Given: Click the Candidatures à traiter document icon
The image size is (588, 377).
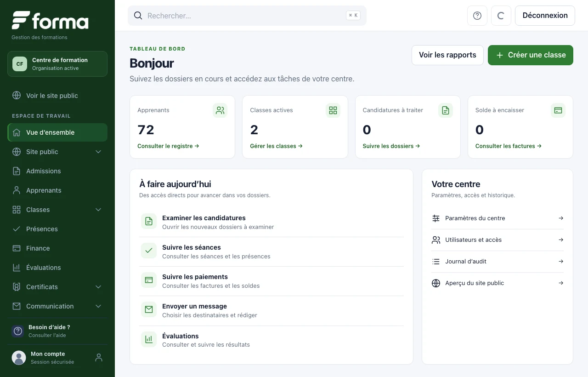Looking at the screenshot, I should (446, 110).
